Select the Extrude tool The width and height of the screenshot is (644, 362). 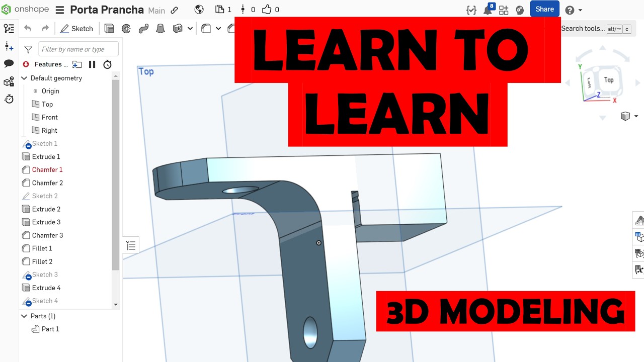point(109,29)
